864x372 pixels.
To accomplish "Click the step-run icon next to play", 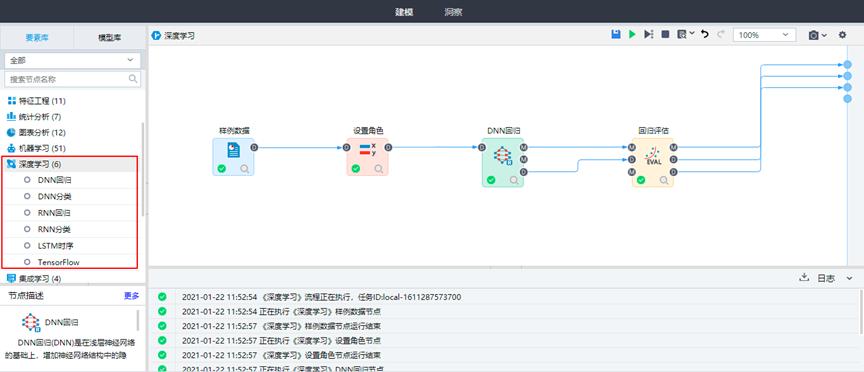I will tap(649, 34).
